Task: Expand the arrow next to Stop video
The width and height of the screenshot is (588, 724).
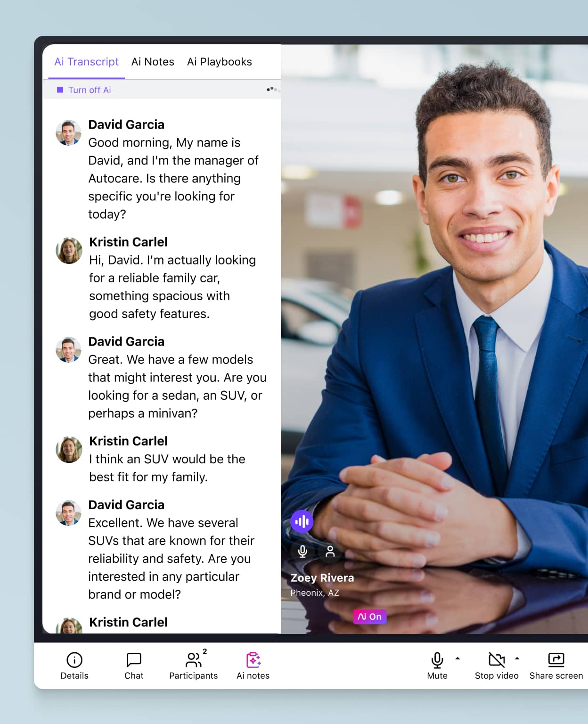Action: pos(517,658)
